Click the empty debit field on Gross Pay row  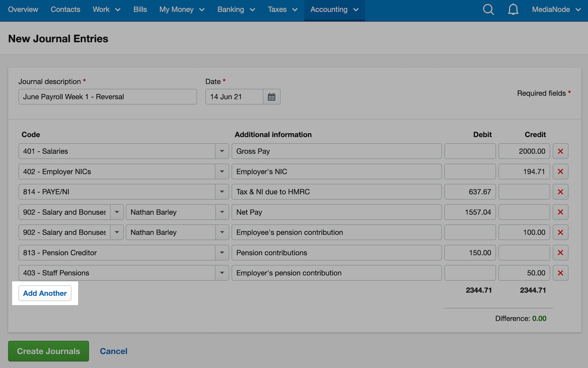click(x=470, y=151)
